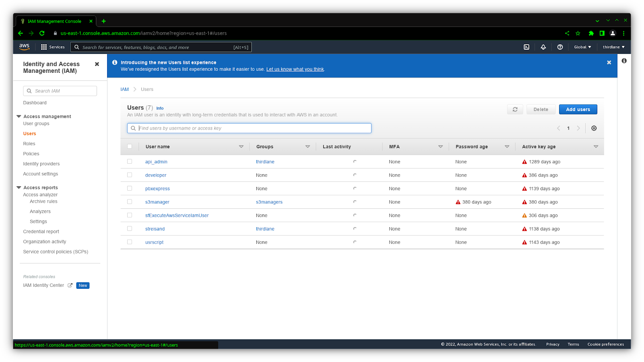Click the Add users button
This screenshot has height=362, width=644.
point(578,109)
